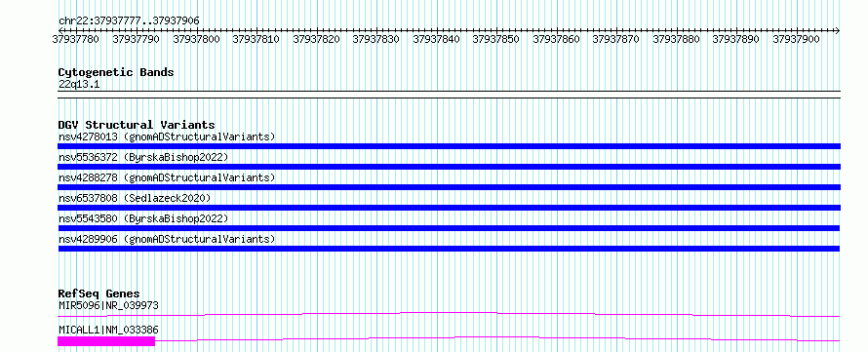Click ruler position 37937880

coord(676,39)
